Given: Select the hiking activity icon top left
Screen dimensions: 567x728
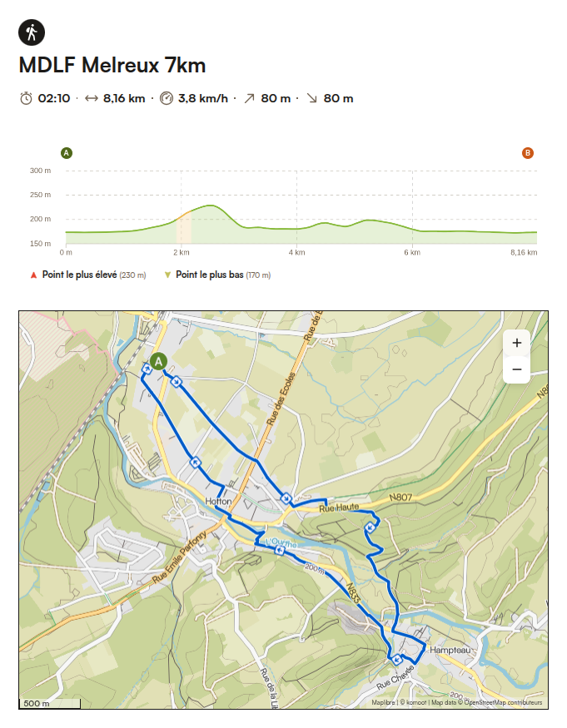Looking at the screenshot, I should pos(31,33).
